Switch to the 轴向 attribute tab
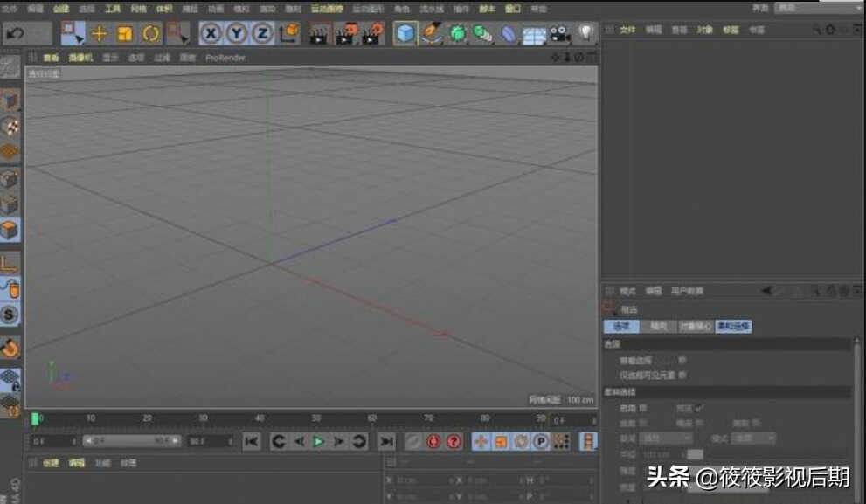Viewport: 866px width, 504px height. click(658, 327)
